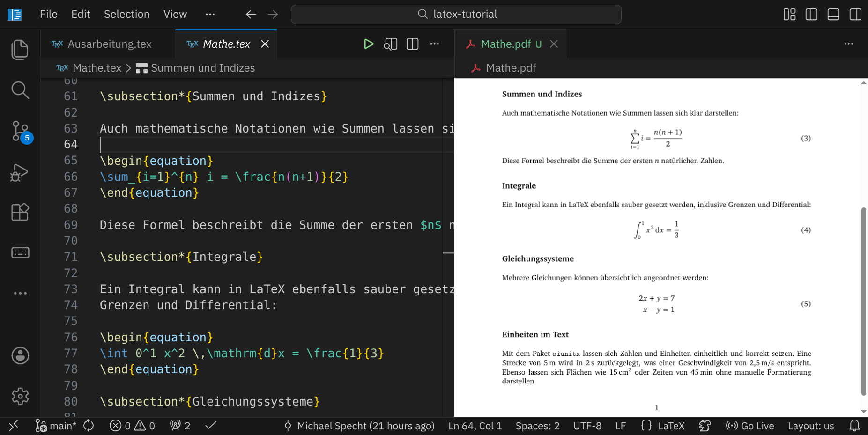Open the Search panel in sidebar

20,90
